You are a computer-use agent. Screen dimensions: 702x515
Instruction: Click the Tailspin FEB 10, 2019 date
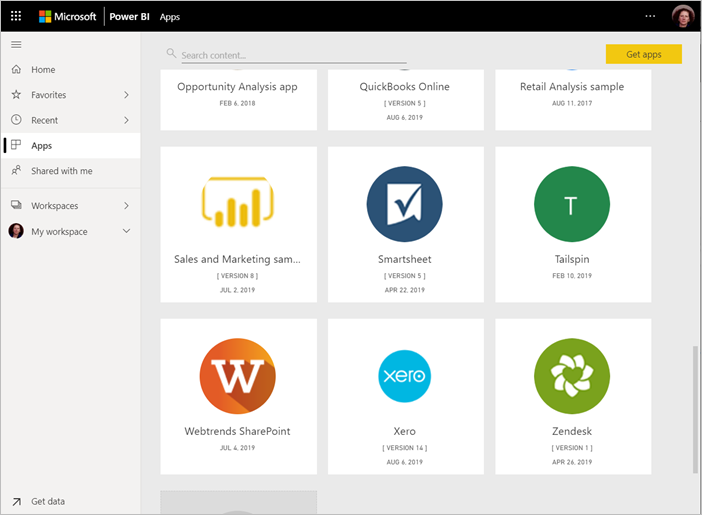[x=572, y=276]
